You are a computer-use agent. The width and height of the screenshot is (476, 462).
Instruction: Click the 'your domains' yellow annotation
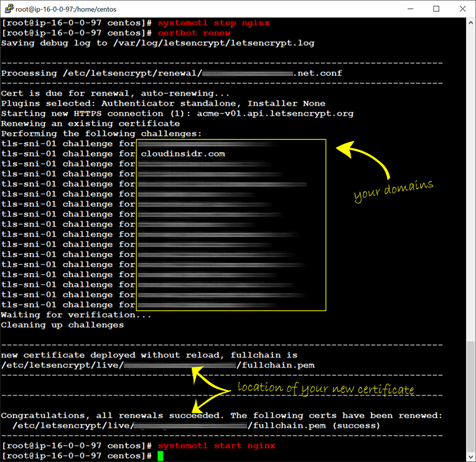coord(393,190)
